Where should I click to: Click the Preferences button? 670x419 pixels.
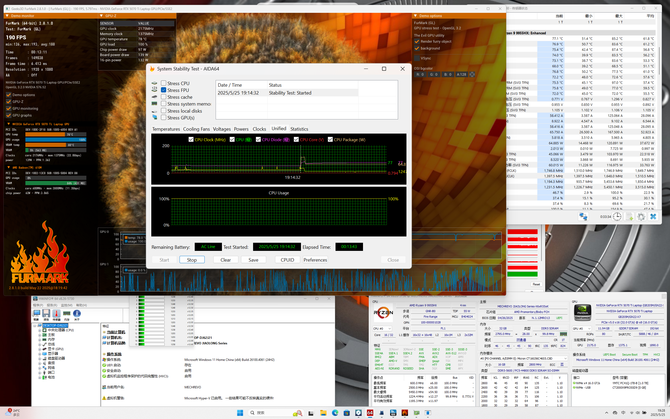[315, 260]
